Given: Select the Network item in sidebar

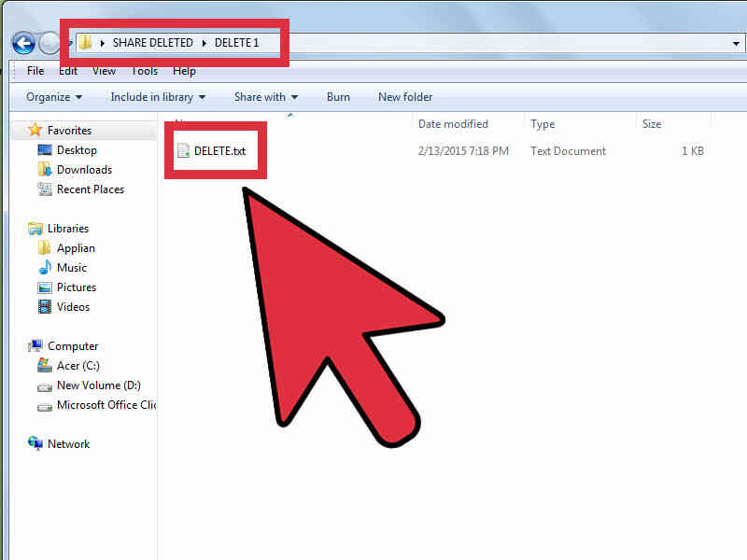Looking at the screenshot, I should (x=68, y=443).
